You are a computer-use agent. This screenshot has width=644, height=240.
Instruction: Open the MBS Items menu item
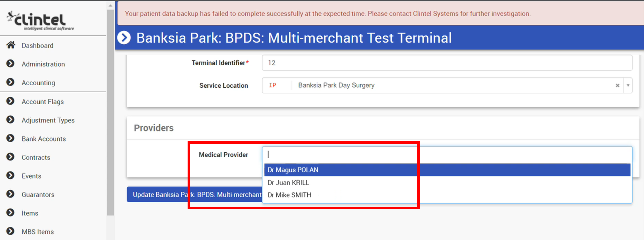[38, 231]
